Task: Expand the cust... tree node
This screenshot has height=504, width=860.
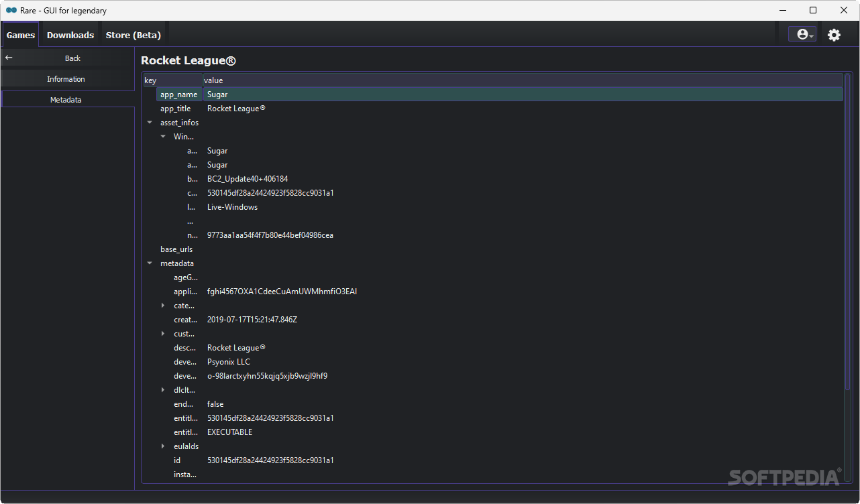Action: (163, 334)
